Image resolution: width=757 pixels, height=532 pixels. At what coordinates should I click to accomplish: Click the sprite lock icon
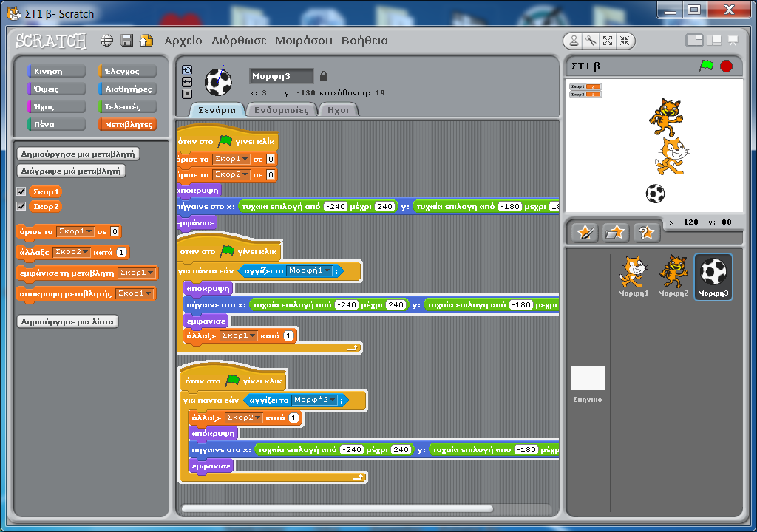324,76
